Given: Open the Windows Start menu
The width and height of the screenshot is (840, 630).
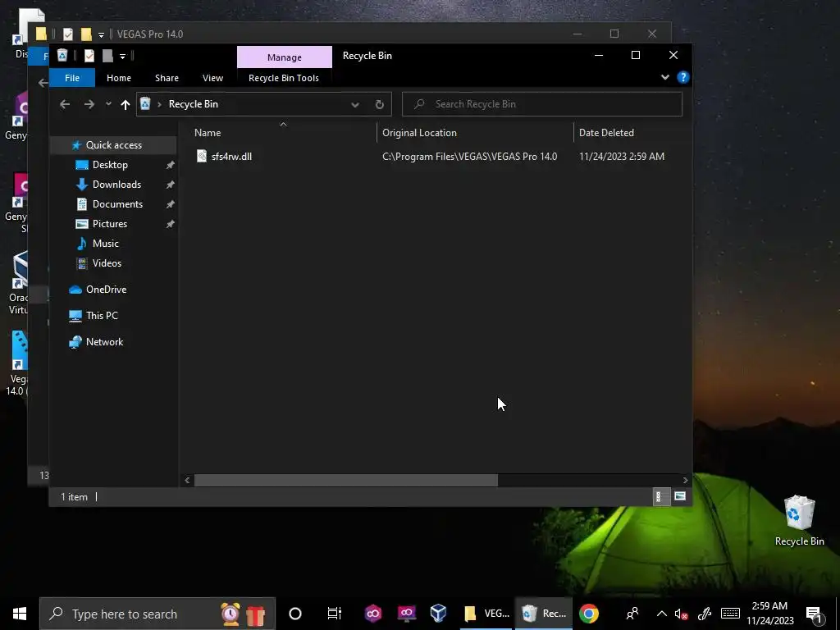Looking at the screenshot, I should tap(20, 614).
